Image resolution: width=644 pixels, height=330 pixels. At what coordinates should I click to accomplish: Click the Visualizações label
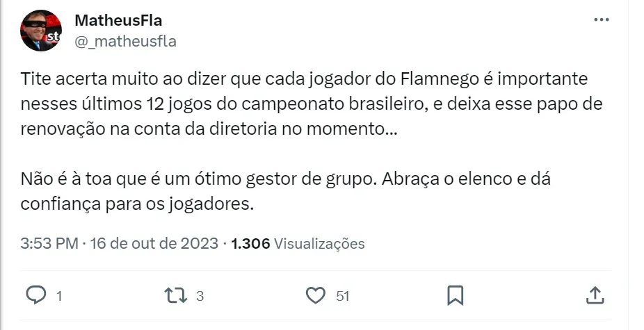(319, 244)
